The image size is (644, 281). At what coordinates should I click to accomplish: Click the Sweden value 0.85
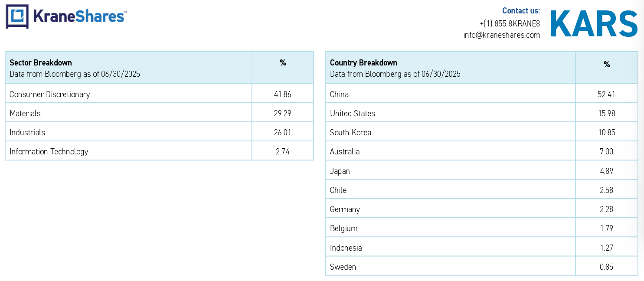click(607, 267)
